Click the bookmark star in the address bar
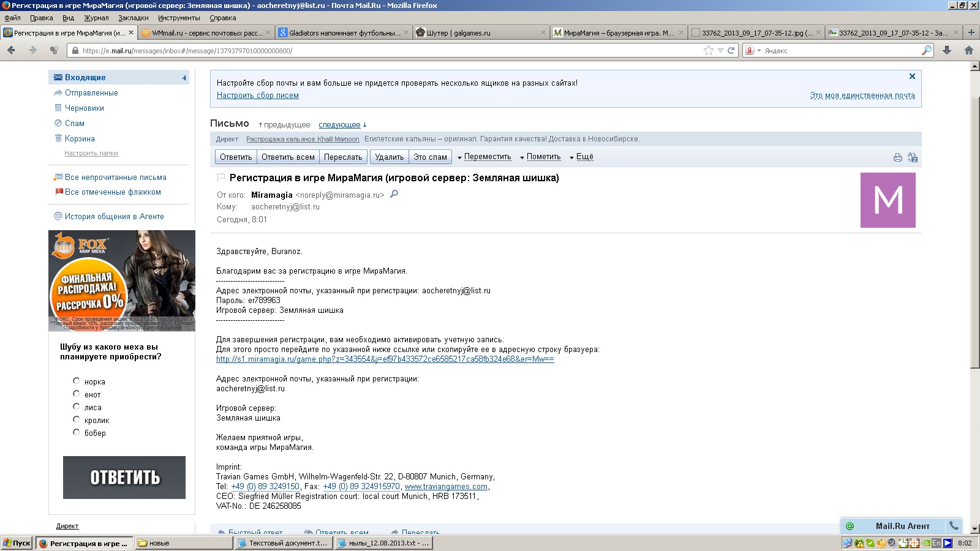This screenshot has height=551, width=980. click(709, 50)
